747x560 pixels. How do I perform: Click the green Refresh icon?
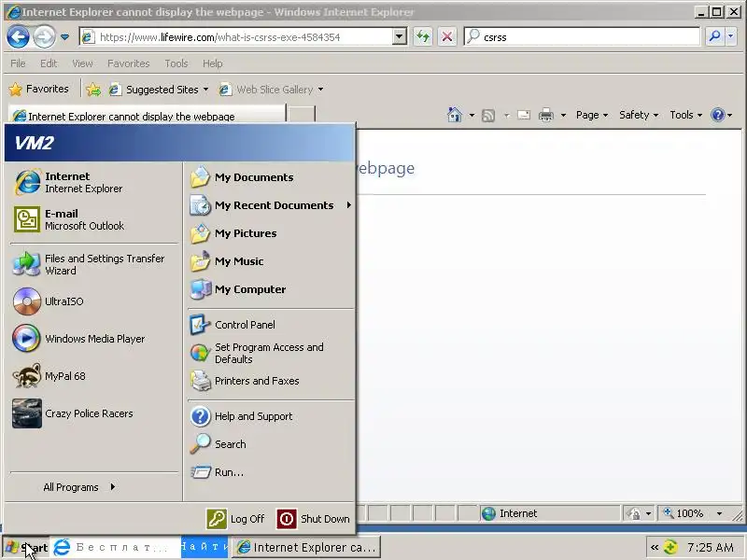point(423,36)
